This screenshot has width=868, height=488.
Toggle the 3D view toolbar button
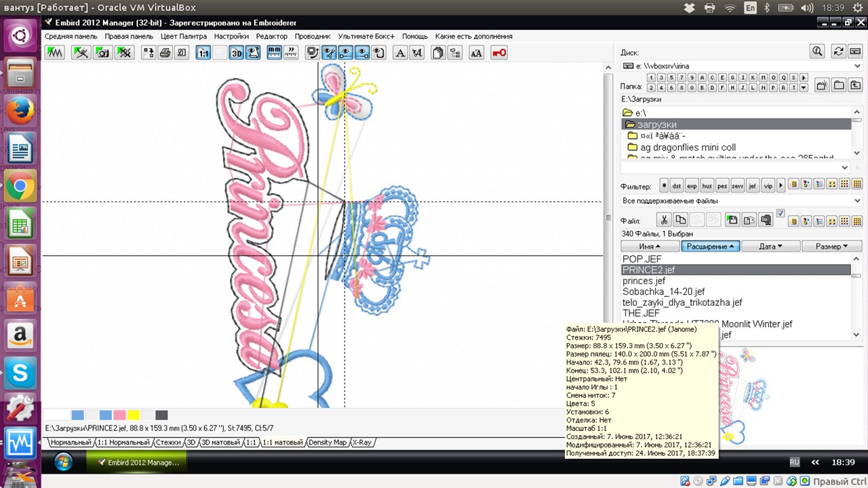(236, 53)
